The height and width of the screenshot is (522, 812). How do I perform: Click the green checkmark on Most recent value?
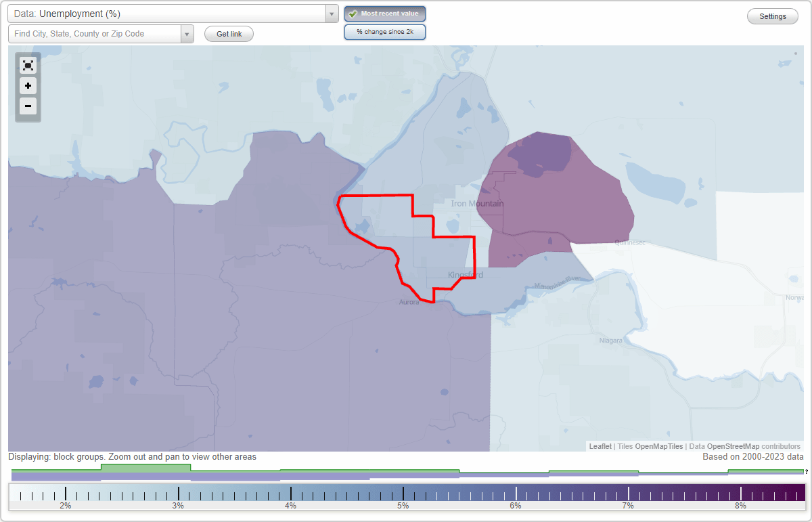click(353, 14)
